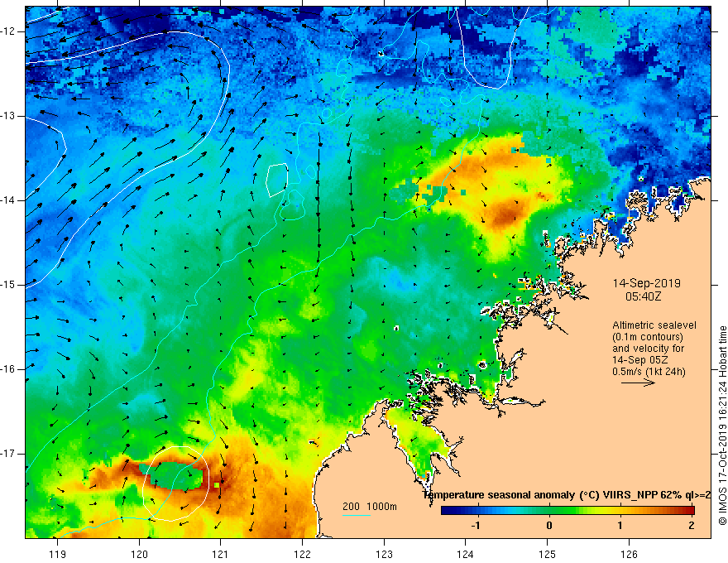The height and width of the screenshot is (563, 728).
Task: Click the '14-Sep 05Z' legend line
Action: (640, 360)
